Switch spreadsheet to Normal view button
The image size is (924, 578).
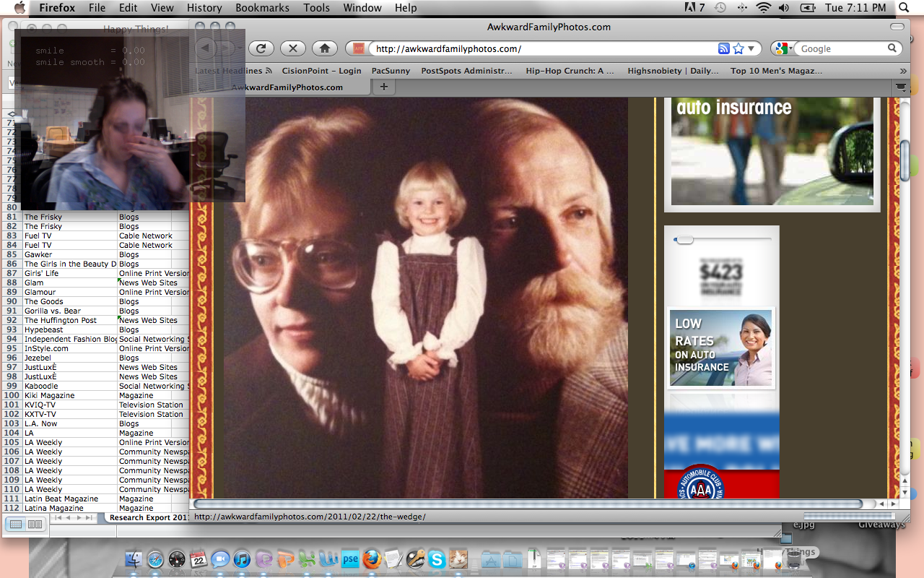point(16,524)
